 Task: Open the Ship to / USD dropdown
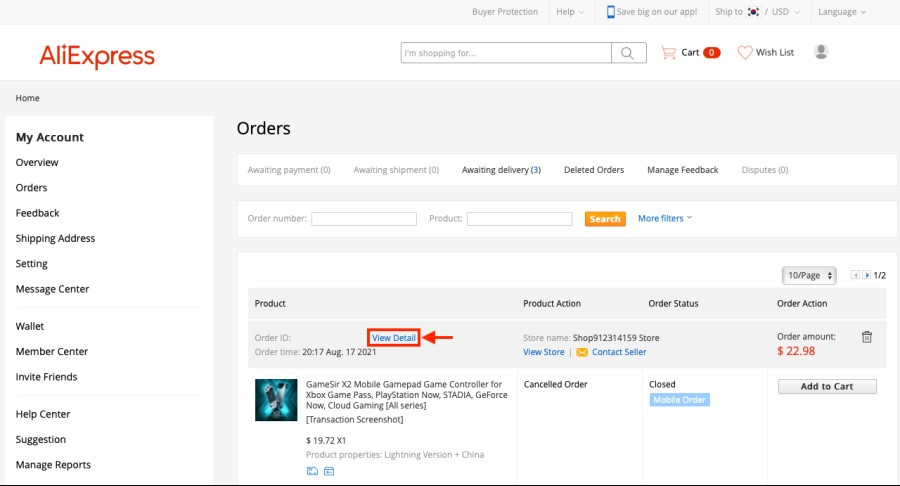(758, 11)
